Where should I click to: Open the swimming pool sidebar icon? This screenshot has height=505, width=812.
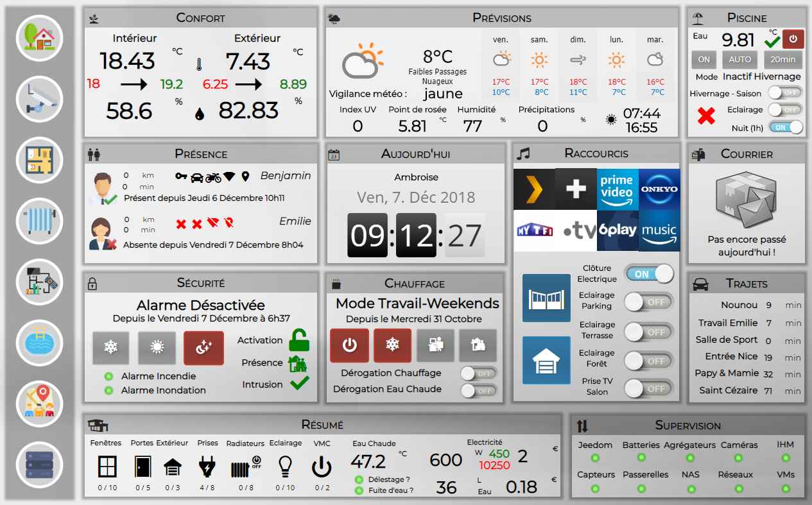[x=39, y=343]
